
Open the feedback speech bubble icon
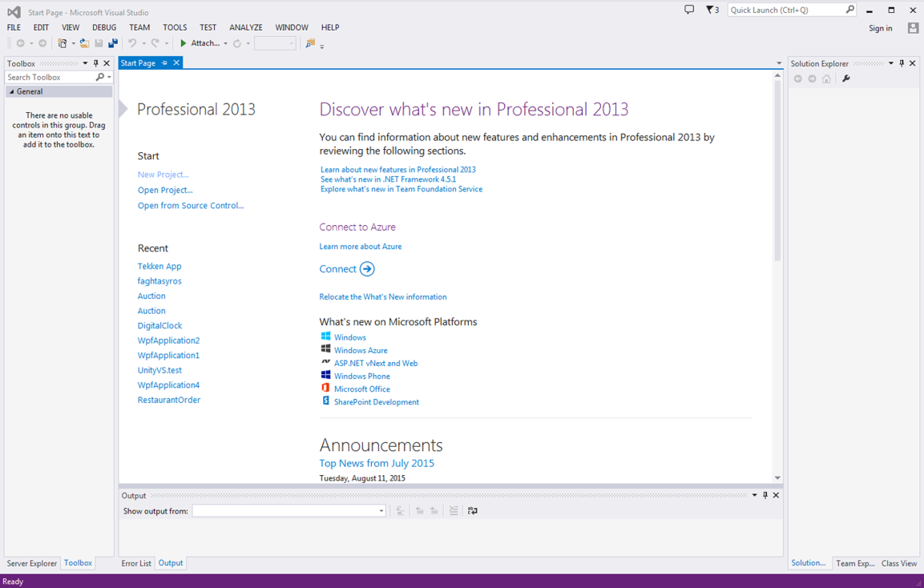(689, 10)
